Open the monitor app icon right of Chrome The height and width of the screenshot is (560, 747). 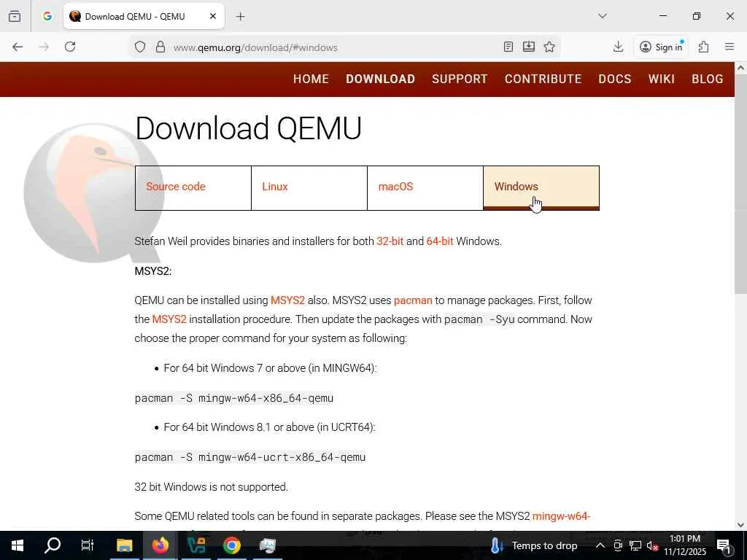pos(267,545)
